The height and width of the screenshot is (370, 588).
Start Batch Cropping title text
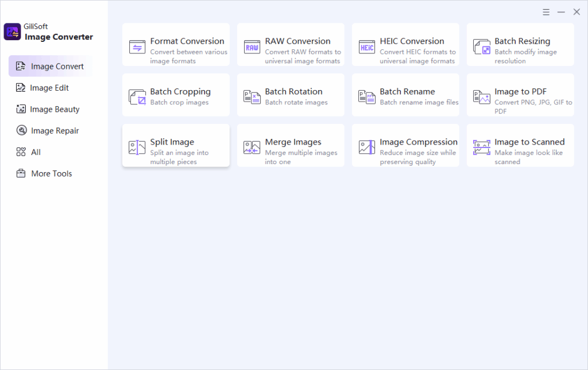click(180, 92)
